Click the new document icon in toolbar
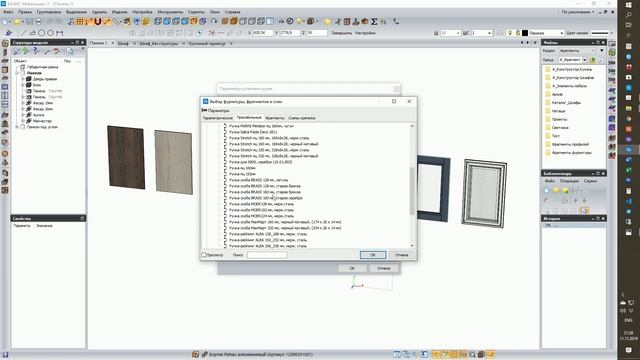Screen dimensions: 640x360 coord(6,22)
